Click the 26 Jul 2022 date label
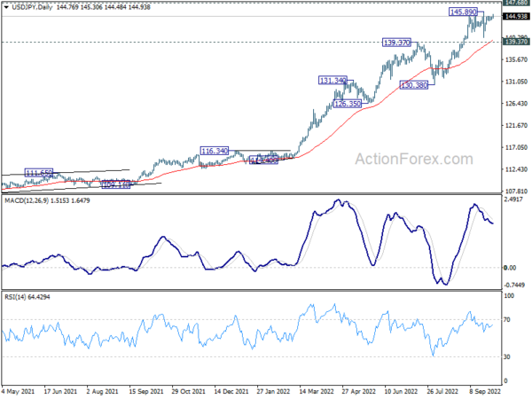The width and height of the screenshot is (532, 399). 442,392
